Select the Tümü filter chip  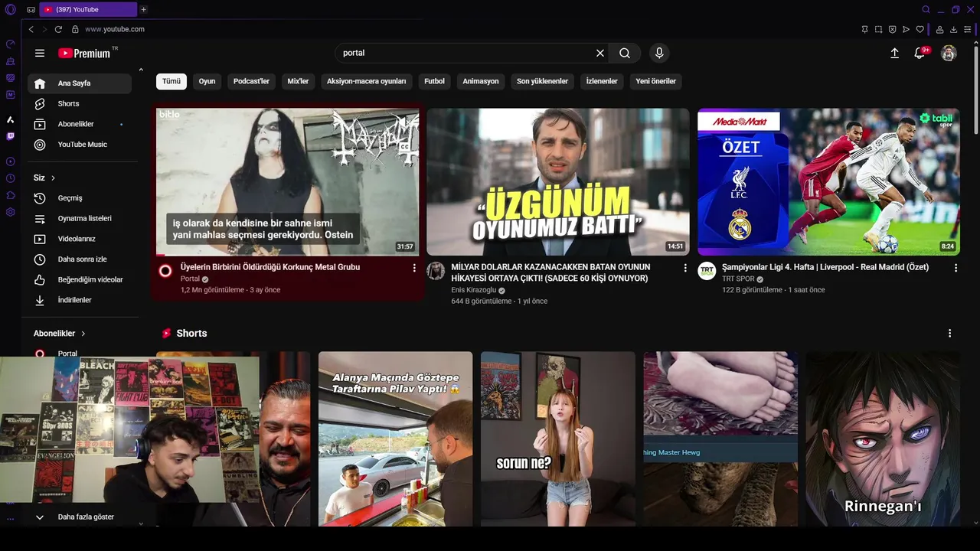[171, 81]
